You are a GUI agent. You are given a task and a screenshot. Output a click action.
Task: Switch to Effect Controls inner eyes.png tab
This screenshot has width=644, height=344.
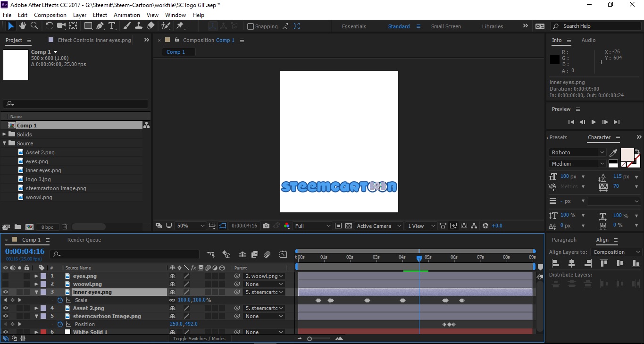coord(94,40)
